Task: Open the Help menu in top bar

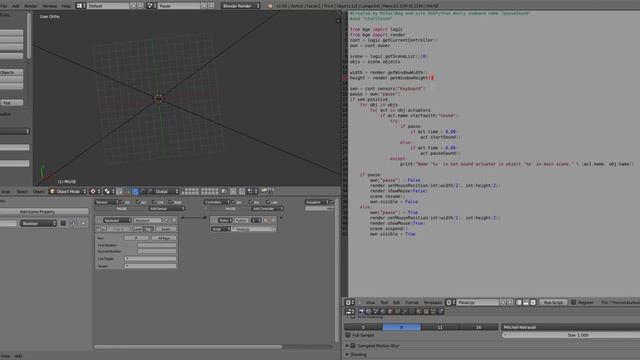Action: (x=66, y=6)
